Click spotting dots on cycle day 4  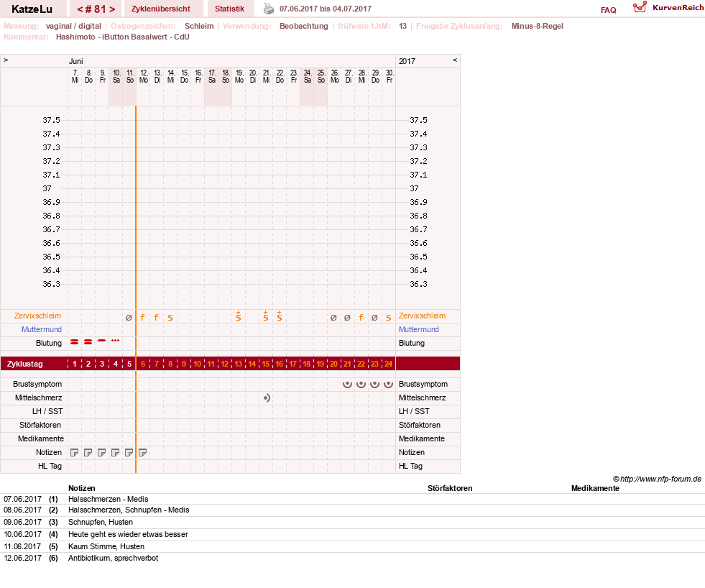[x=116, y=341]
